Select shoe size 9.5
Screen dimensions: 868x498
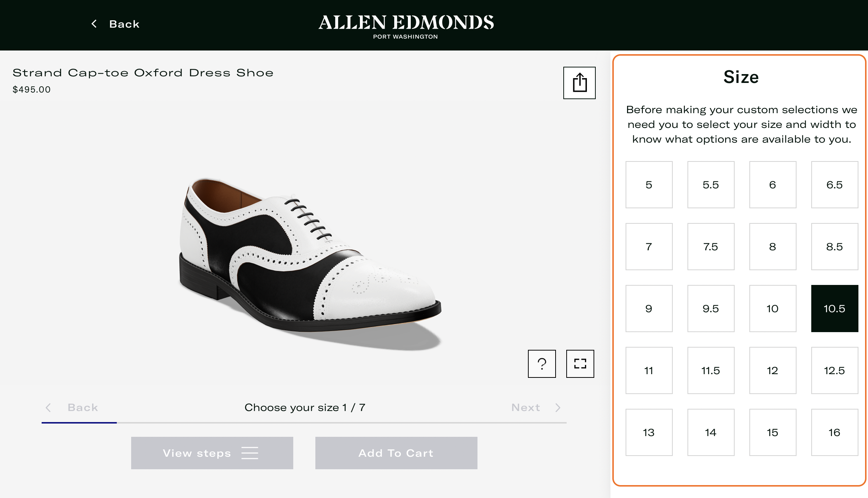click(x=711, y=309)
